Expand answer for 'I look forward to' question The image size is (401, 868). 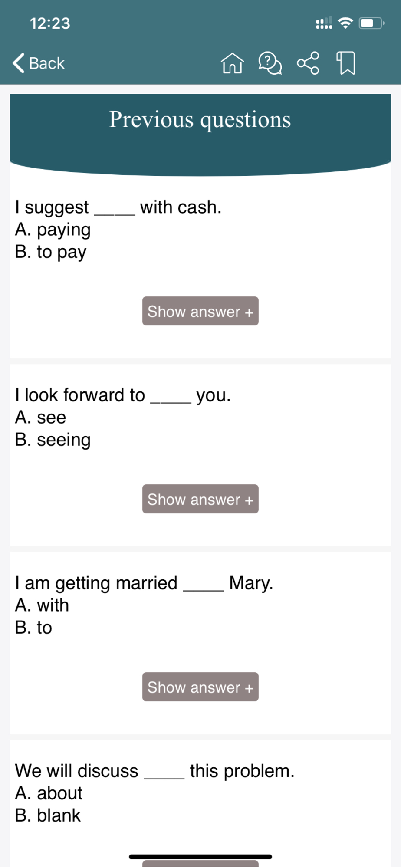tap(200, 499)
